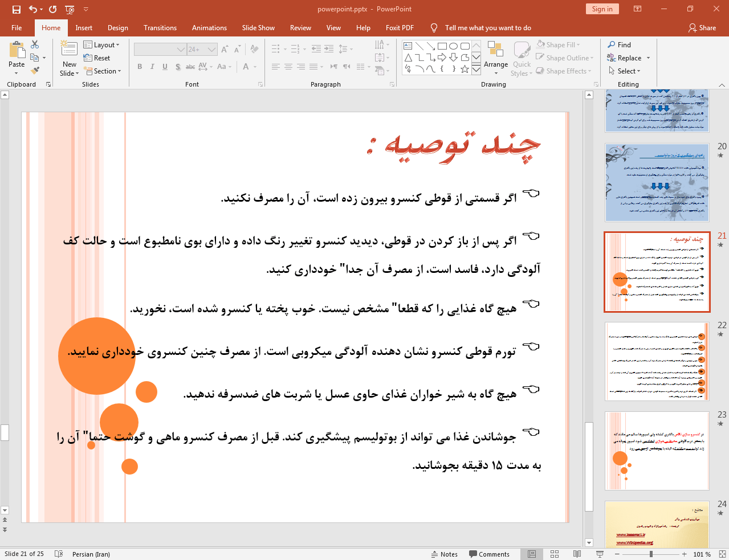Click Clear All Formatting icon

[x=254, y=50]
